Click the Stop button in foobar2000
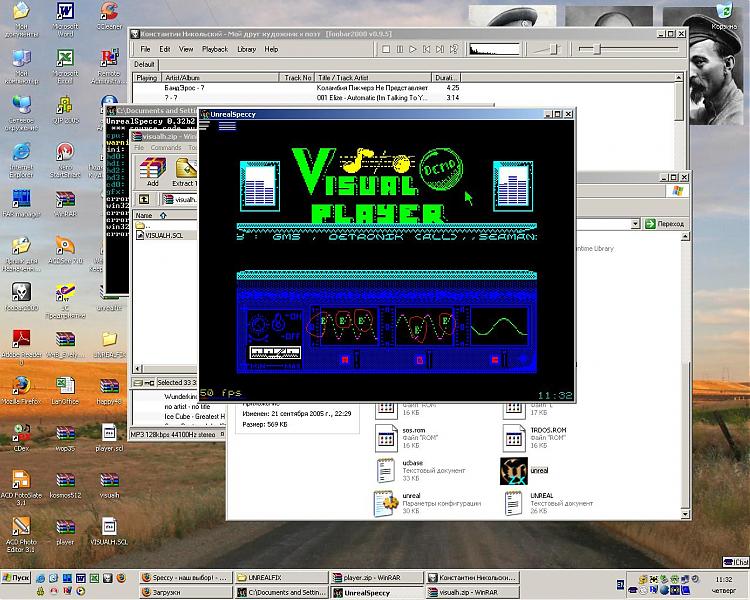 point(386,49)
